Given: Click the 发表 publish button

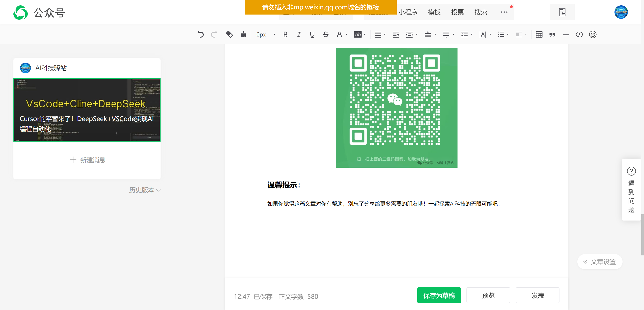Looking at the screenshot, I should [537, 295].
